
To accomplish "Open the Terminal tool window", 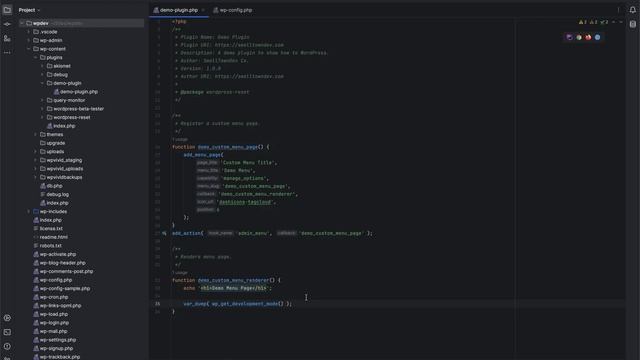I will pyautogui.click(x=7, y=332).
